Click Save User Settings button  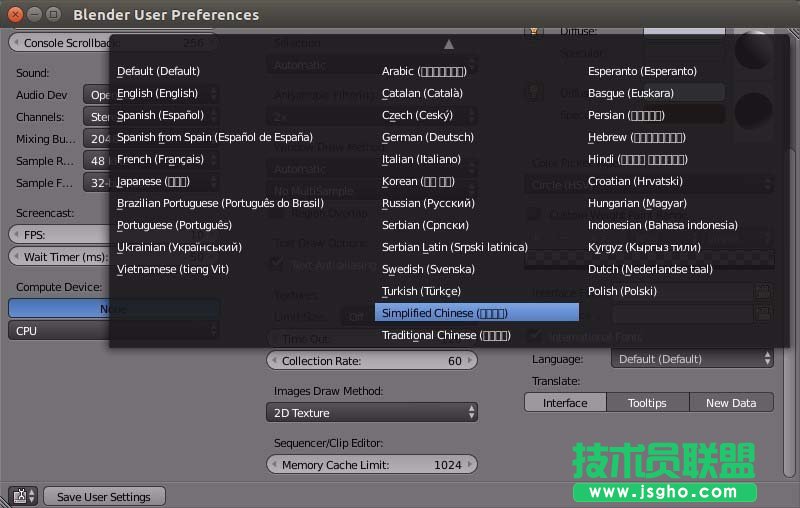tap(104, 496)
